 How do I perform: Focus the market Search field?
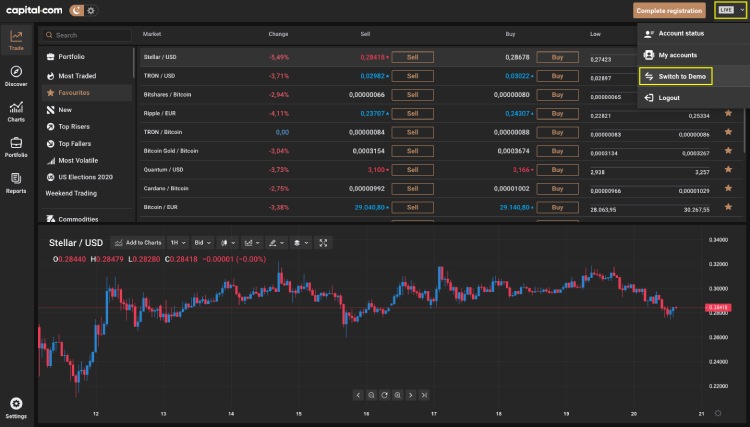(87, 35)
